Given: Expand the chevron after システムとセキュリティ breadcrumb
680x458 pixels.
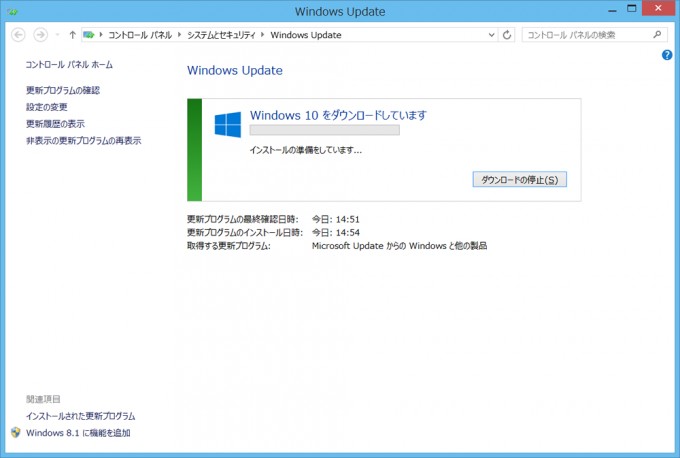Looking at the screenshot, I should click(x=263, y=35).
